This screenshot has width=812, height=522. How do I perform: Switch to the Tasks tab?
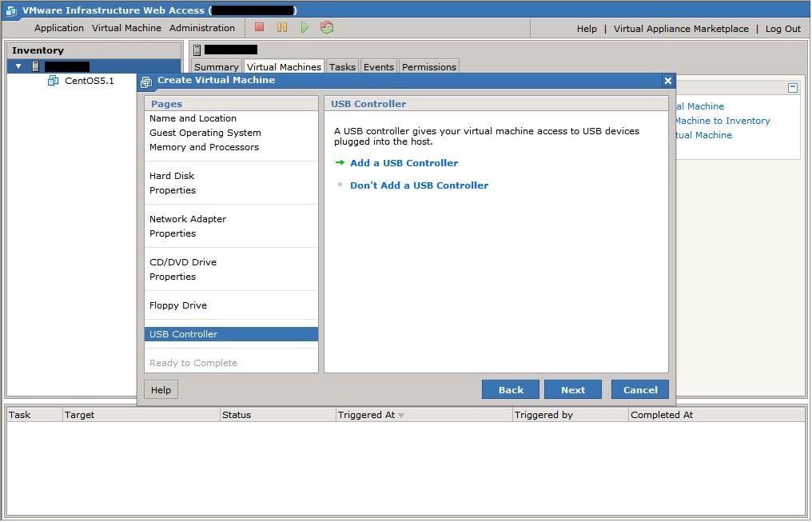(342, 67)
